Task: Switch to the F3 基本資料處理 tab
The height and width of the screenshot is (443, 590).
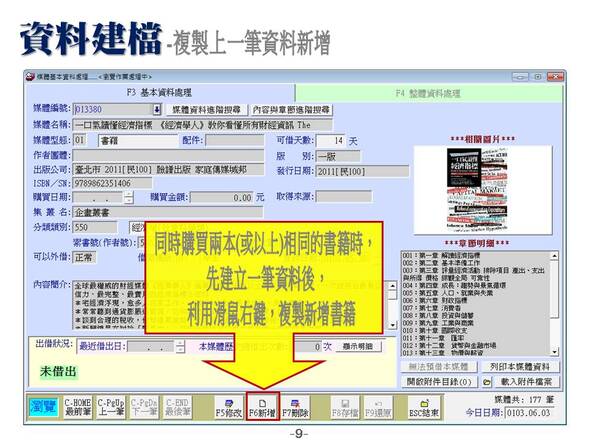Action: pyautogui.click(x=159, y=93)
